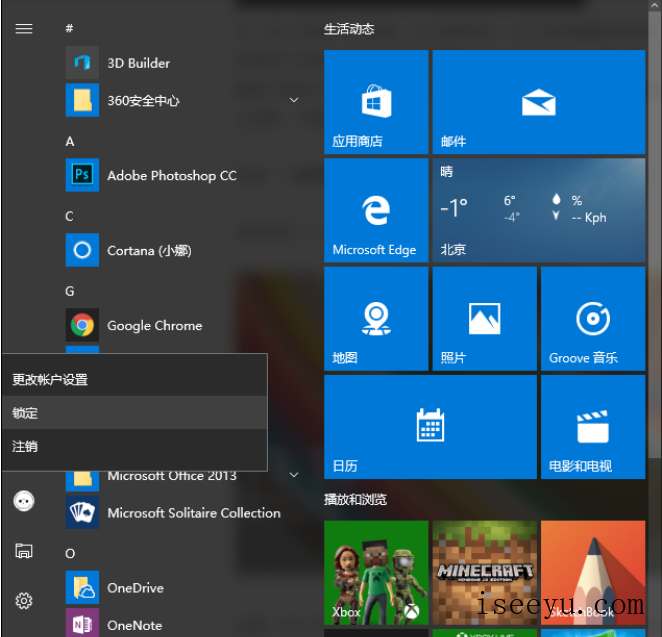The width and height of the screenshot is (662, 637).
Task: Click the 3D Builder label text
Action: tap(138, 63)
